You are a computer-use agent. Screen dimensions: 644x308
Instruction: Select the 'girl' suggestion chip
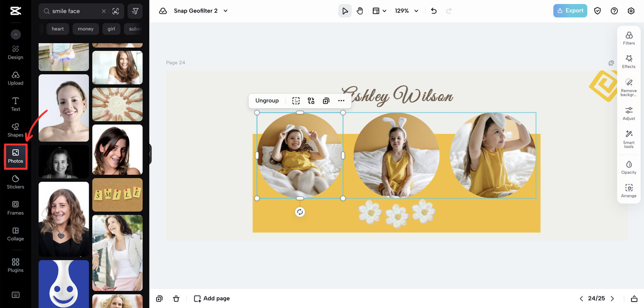(x=111, y=29)
